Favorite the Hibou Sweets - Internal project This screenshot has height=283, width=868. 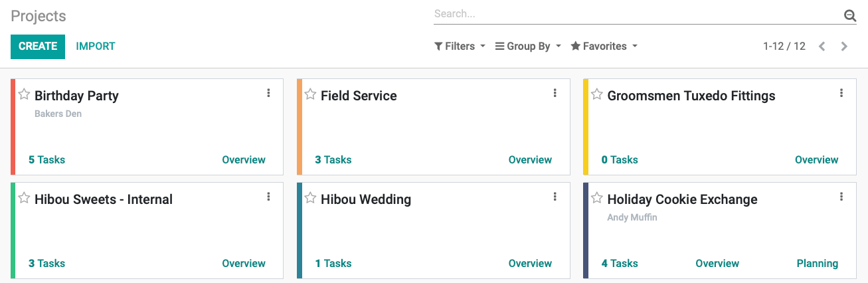tap(24, 198)
